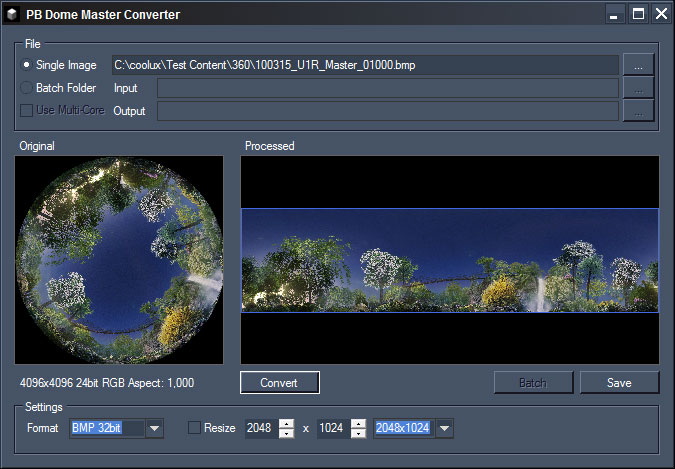
Task: Click the Save button
Action: [619, 382]
